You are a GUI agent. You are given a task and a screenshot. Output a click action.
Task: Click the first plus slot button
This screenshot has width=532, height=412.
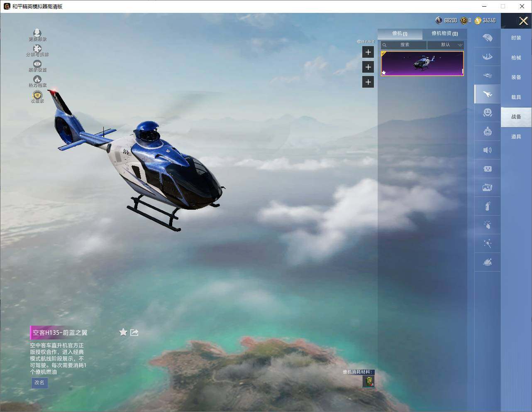point(368,52)
